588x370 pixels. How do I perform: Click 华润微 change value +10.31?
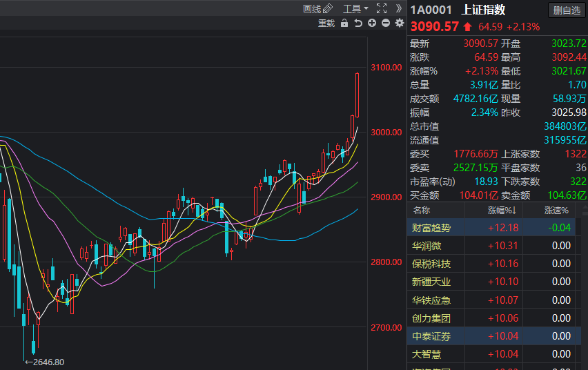[503, 246]
